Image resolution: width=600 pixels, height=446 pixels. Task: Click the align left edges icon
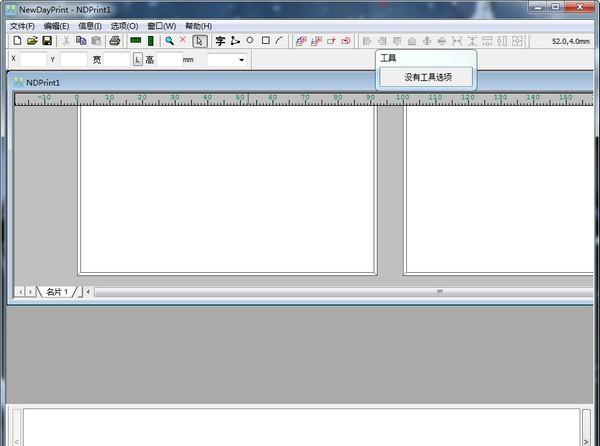pos(367,41)
